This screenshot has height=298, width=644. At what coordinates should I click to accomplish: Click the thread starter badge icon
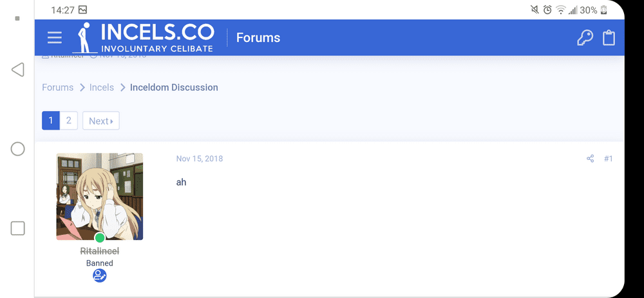tap(99, 275)
